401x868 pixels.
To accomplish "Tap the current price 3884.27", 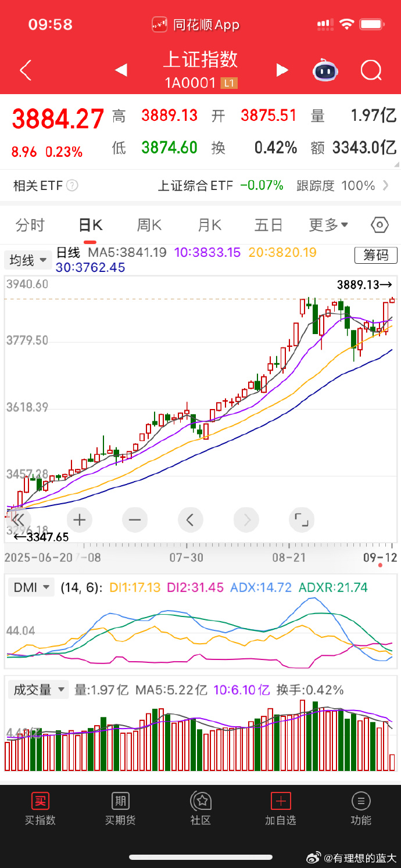I will 58,119.
